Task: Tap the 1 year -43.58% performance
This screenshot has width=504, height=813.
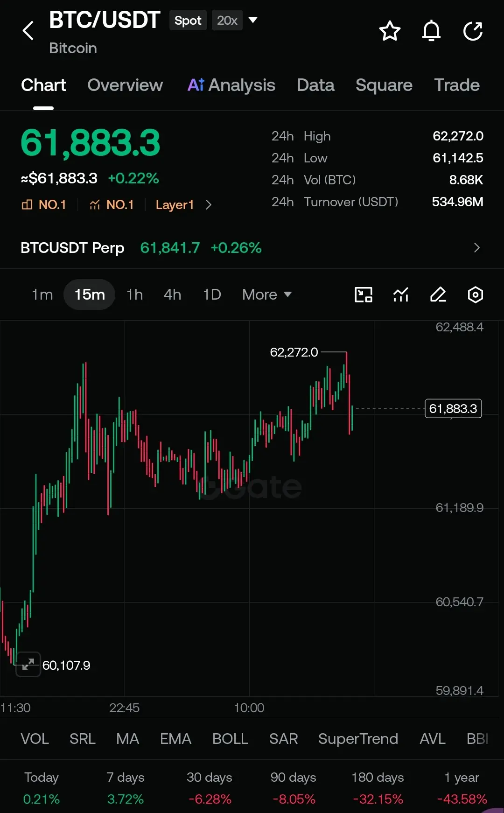Action: click(x=462, y=788)
